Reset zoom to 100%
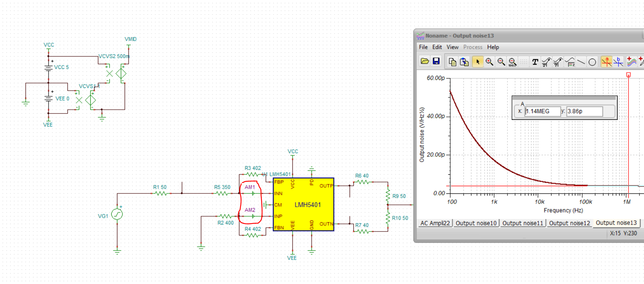Image resolution: width=644 pixels, height=284 pixels. pyautogui.click(x=512, y=62)
